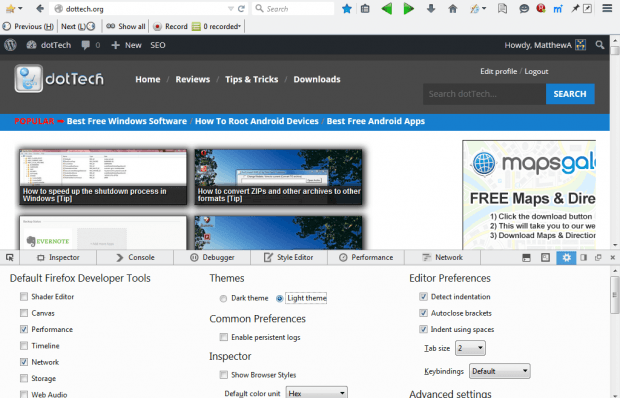The width and height of the screenshot is (620, 398).
Task: Click the element picker icon in devtools
Action: coord(9,258)
